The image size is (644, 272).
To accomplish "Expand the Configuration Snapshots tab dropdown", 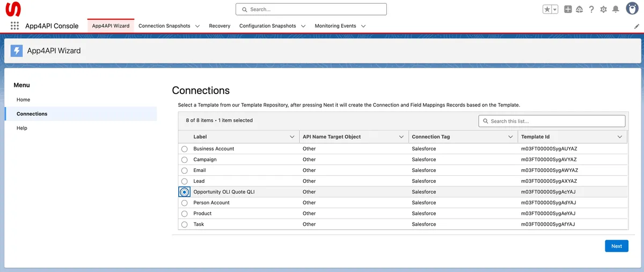I will (x=303, y=26).
